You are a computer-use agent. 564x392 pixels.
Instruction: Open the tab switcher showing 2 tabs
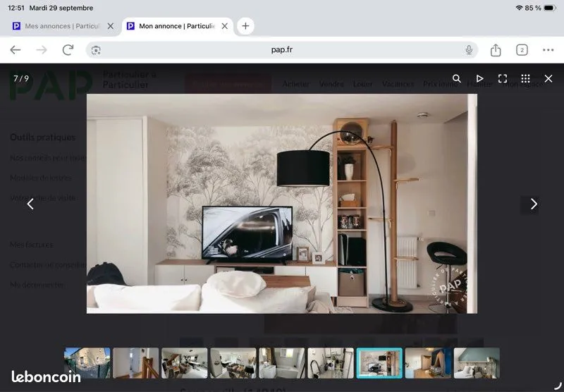click(522, 50)
